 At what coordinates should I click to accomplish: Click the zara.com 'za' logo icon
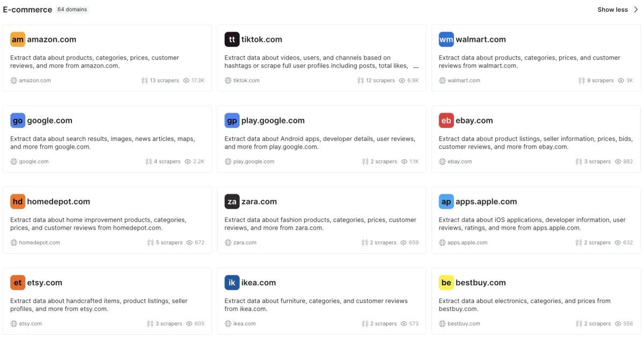pos(232,202)
